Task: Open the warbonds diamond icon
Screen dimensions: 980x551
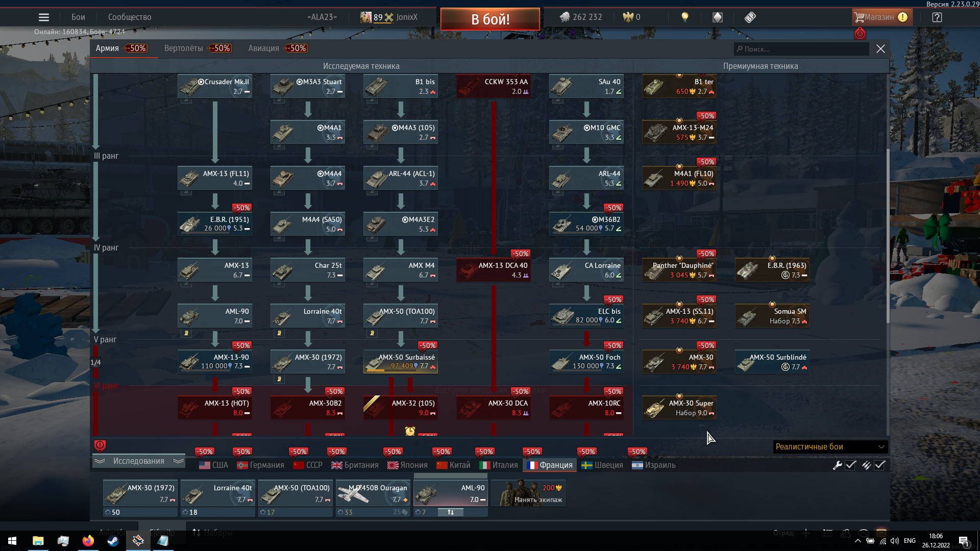Action: tap(718, 17)
